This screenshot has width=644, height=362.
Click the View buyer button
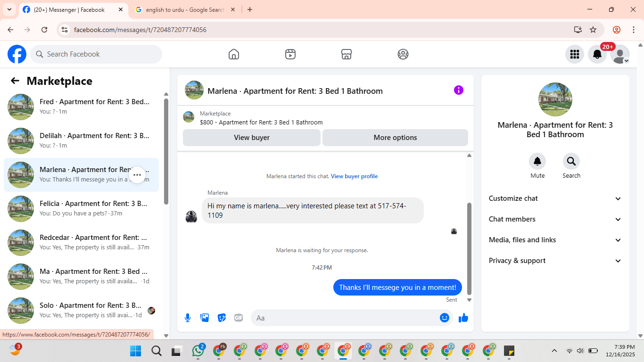pos(252,138)
